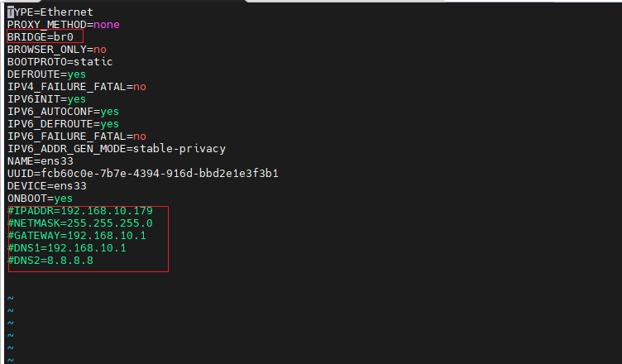Place cursor on the DEFROUTE=yes line
Viewport: 622px width, 364px height.
click(46, 74)
